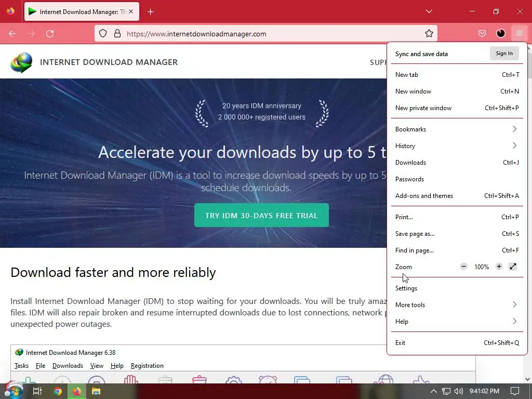The image size is (532, 399).
Task: Open Settings from the menu
Action: [457, 288]
